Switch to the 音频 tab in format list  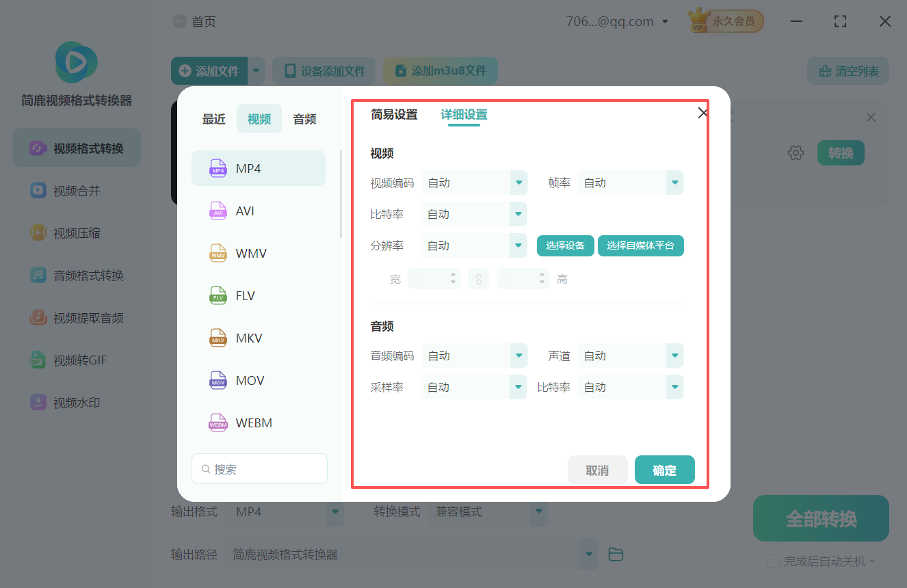(303, 118)
